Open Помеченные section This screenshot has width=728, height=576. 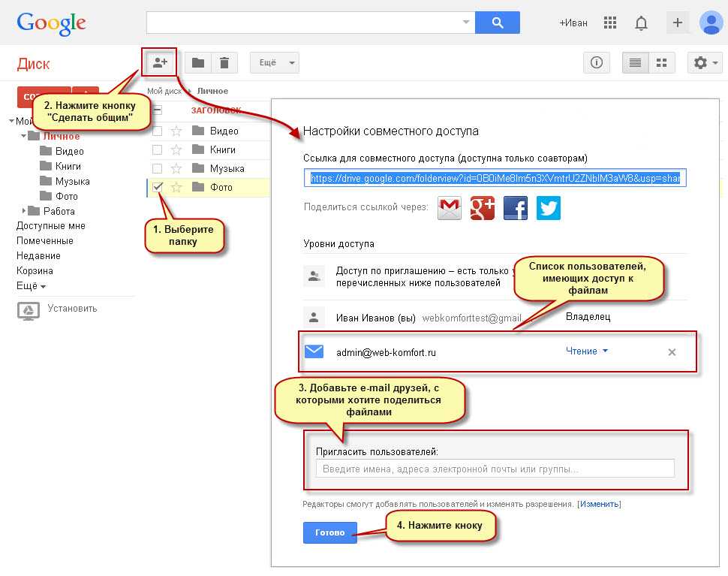(x=44, y=240)
